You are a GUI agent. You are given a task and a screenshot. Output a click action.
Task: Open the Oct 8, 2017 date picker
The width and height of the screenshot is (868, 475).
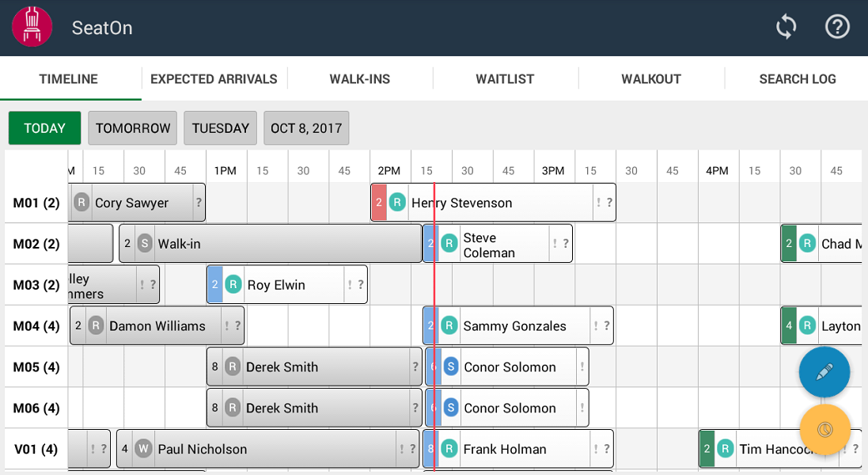tap(306, 128)
